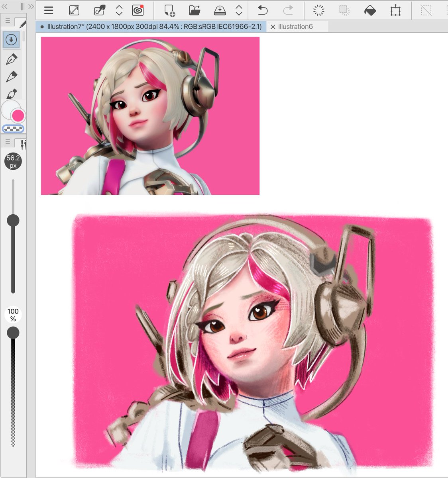Select the tool property sliders tab
Viewport: 448px width, 478px height.
pos(23,144)
